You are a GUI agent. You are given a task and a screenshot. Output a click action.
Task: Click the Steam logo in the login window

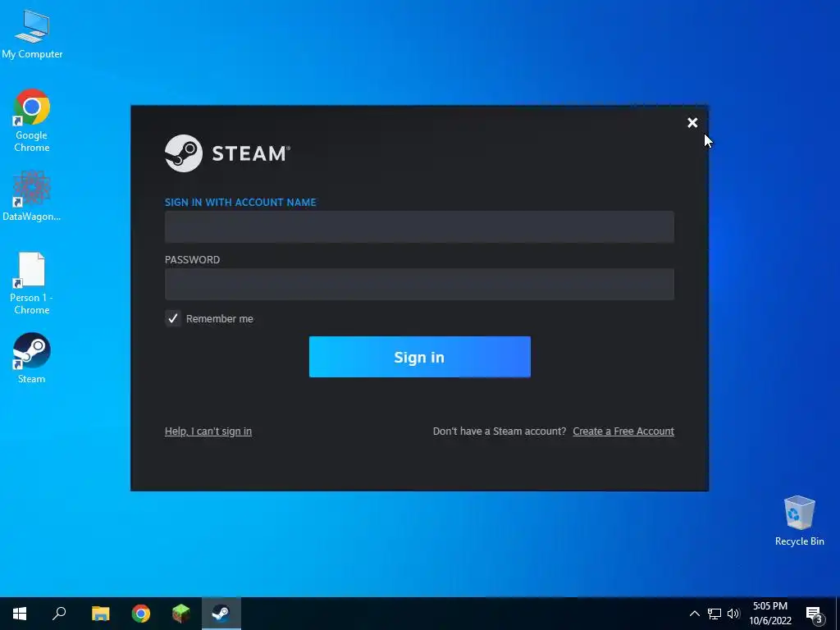pyautogui.click(x=228, y=153)
